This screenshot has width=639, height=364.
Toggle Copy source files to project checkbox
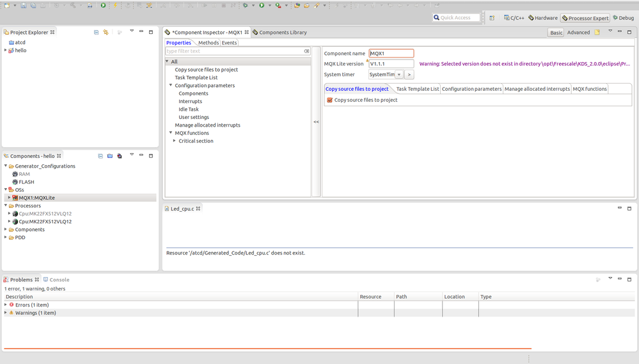[x=329, y=100]
